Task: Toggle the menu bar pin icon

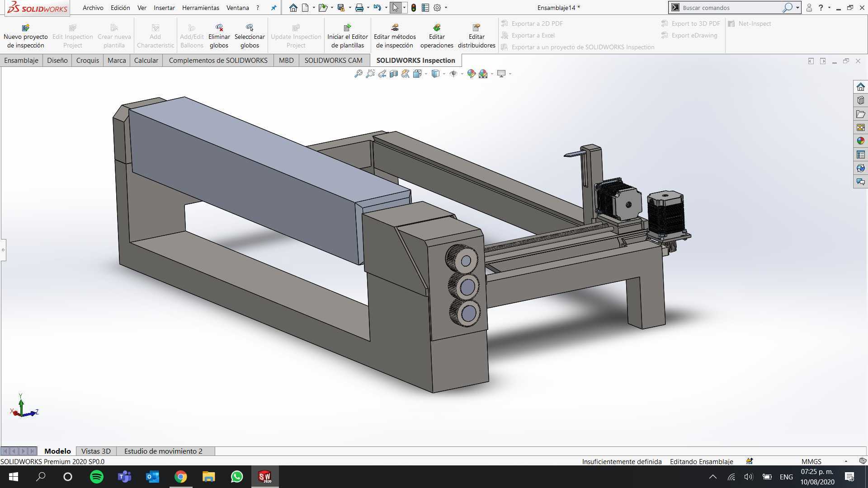Action: click(x=274, y=8)
